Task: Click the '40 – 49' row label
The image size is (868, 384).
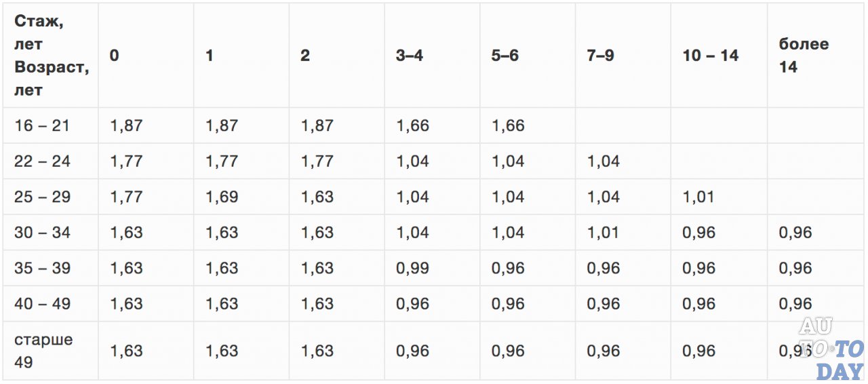Action: coord(42,304)
